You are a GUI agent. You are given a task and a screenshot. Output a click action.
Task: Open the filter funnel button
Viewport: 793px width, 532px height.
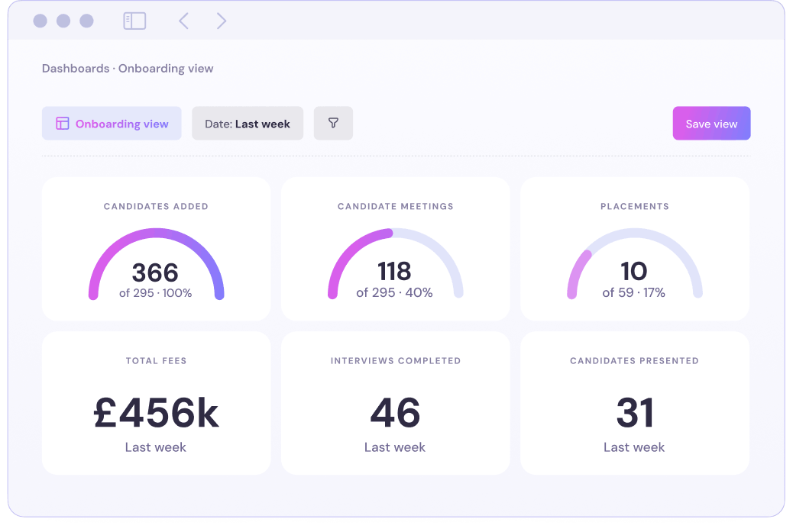(x=333, y=124)
